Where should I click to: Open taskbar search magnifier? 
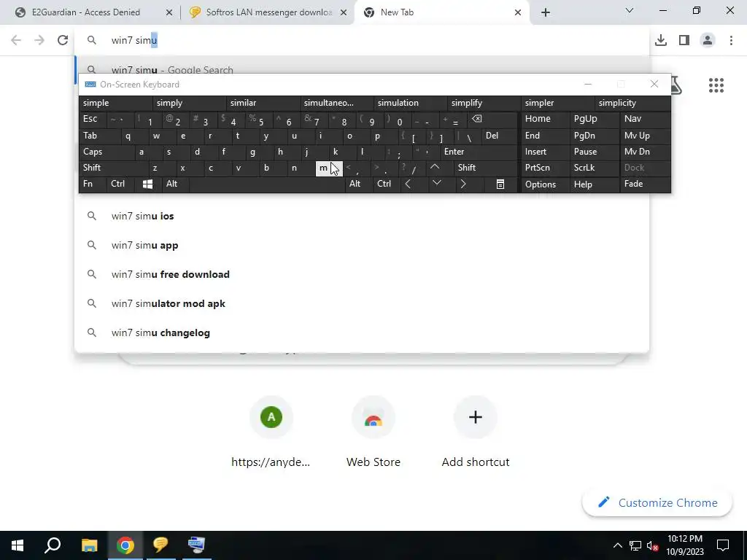[53, 545]
